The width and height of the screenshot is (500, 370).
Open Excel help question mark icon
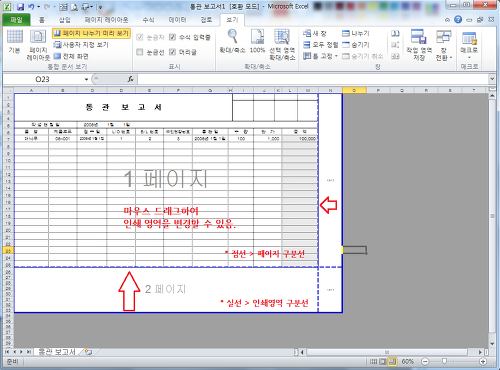458,20
